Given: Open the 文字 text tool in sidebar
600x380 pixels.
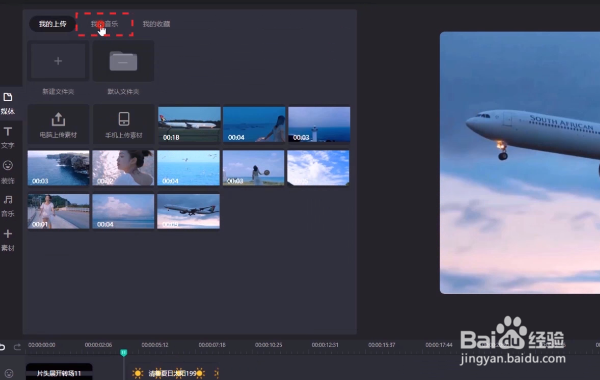Looking at the screenshot, I should pos(8,138).
